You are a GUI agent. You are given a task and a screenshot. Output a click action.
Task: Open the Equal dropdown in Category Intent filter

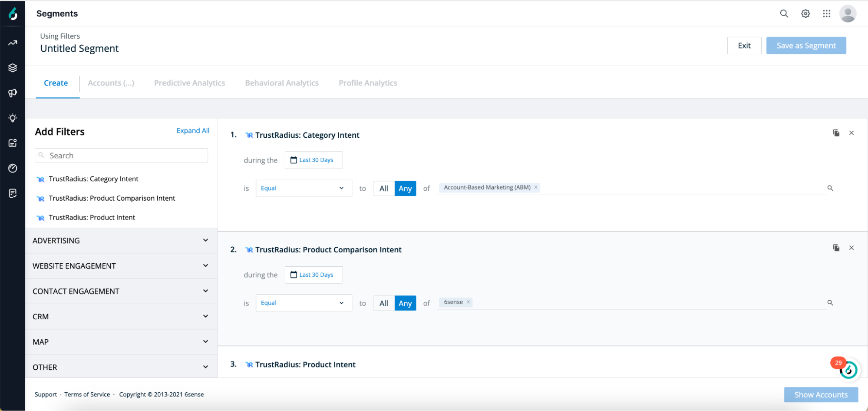click(304, 189)
